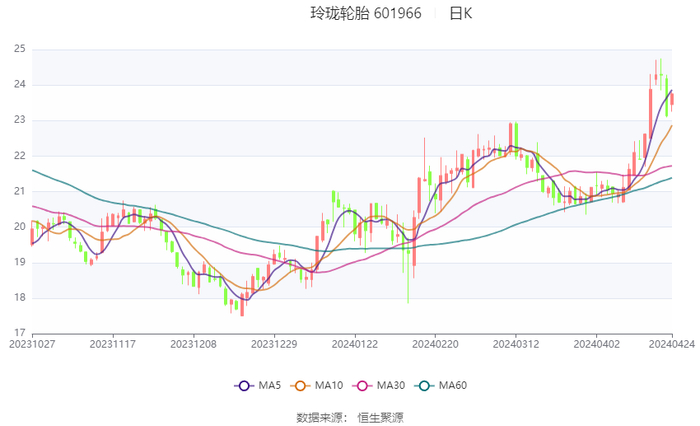
Task: Toggle the MA5 legend series marker
Action: [244, 386]
